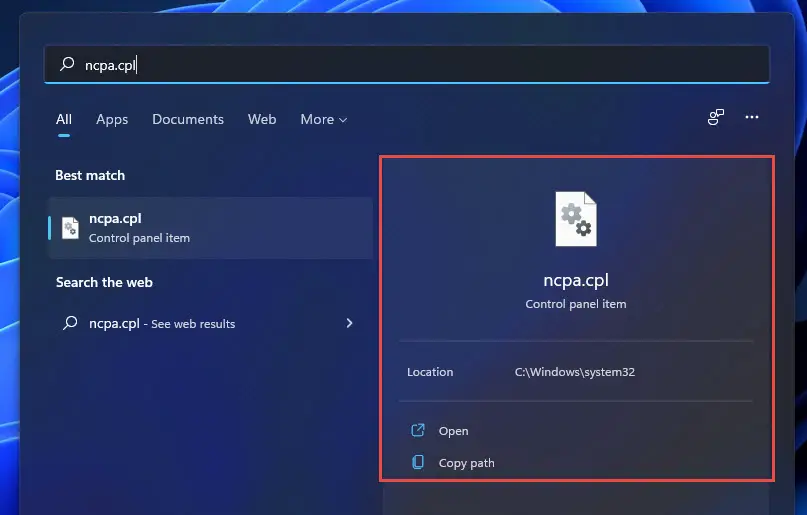Click the magnifier icon in search box
The image size is (807, 515).
point(67,64)
